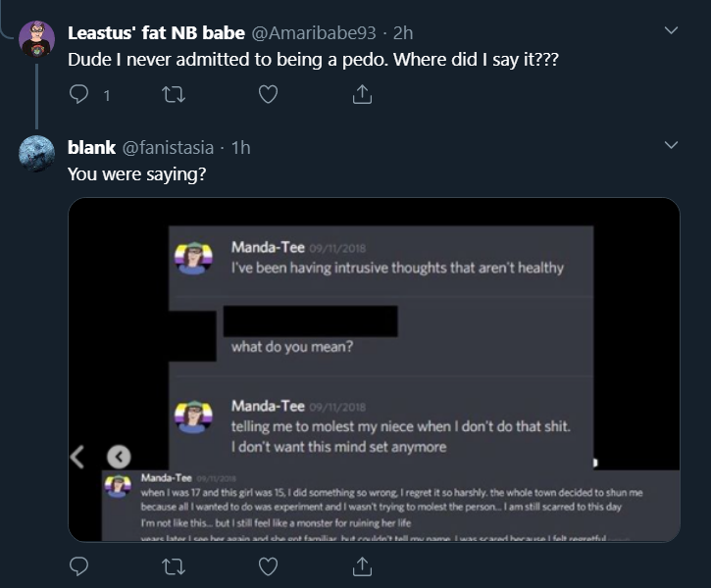This screenshot has width=711, height=588.
Task: Open the @Amaribabe93 handle link
Action: tap(314, 32)
